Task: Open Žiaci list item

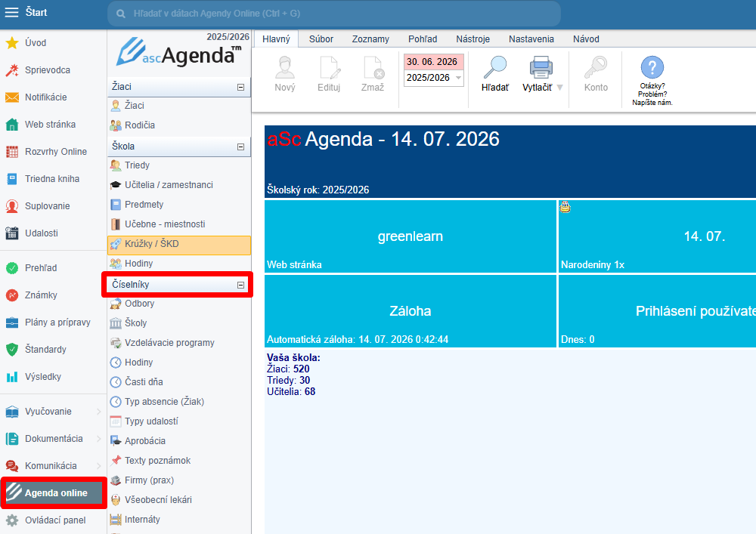Action: (179, 106)
